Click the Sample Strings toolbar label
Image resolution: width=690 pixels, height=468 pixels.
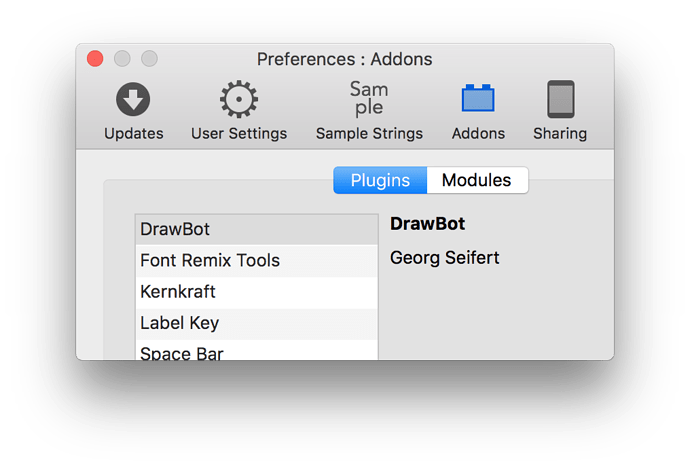click(x=369, y=133)
